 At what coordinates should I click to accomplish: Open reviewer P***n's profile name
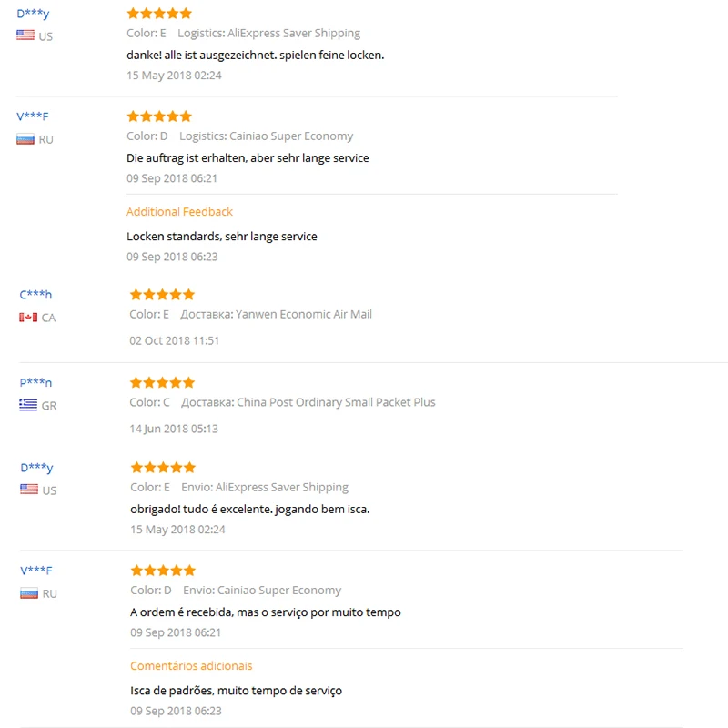(36, 383)
